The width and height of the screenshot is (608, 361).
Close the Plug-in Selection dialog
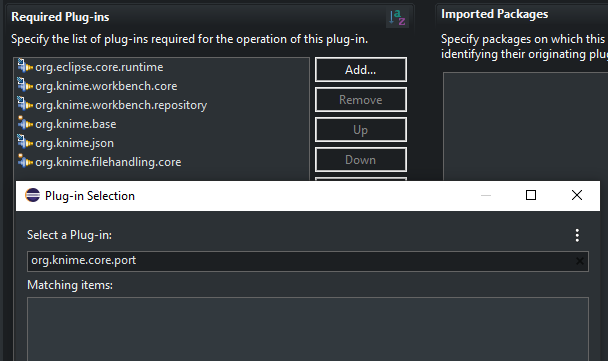(577, 195)
